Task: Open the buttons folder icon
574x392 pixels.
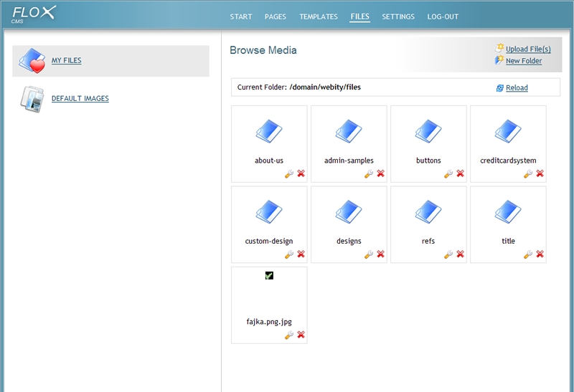Action: point(428,130)
